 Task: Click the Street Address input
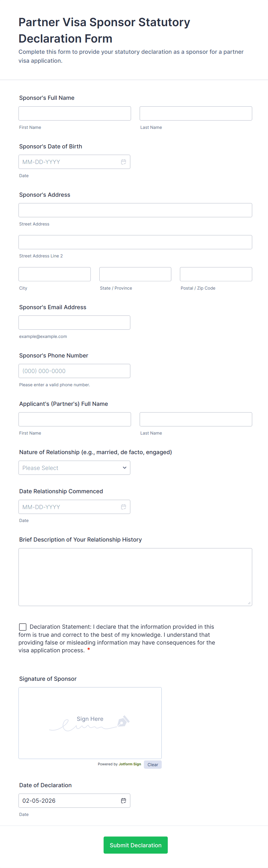[135, 210]
